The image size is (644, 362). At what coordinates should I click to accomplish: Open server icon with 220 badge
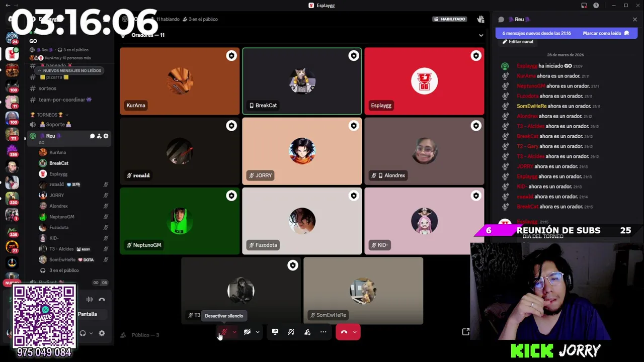point(12,198)
